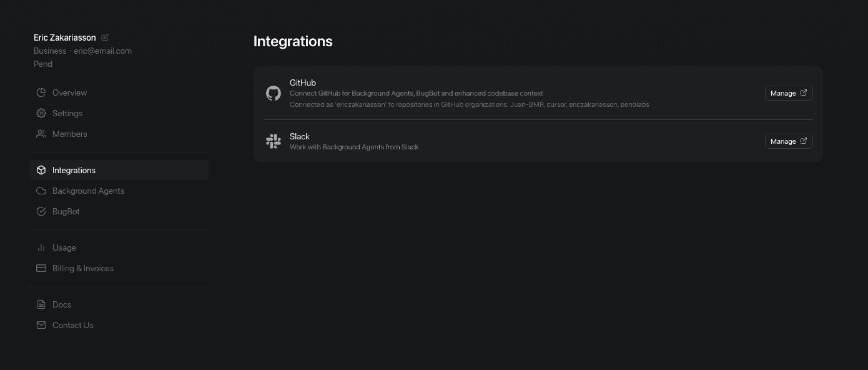Switch to the Background Agents section
This screenshot has width=868, height=370.
(x=88, y=191)
